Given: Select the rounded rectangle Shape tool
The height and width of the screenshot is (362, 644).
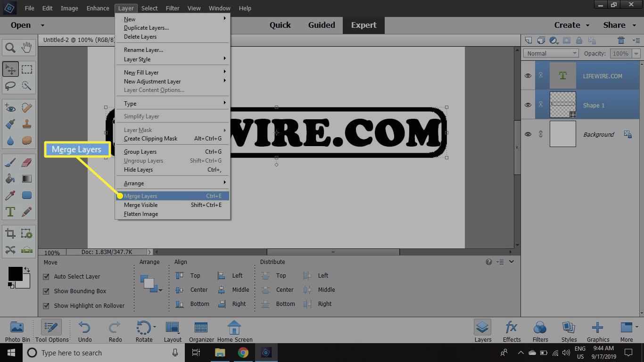Looking at the screenshot, I should point(27,195).
